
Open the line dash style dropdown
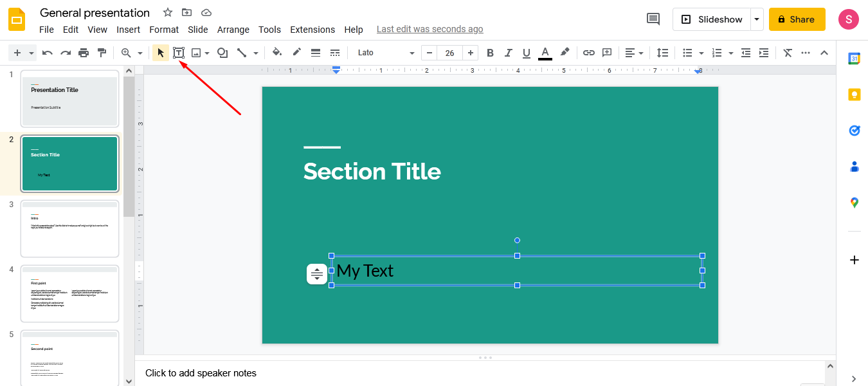pyautogui.click(x=334, y=52)
